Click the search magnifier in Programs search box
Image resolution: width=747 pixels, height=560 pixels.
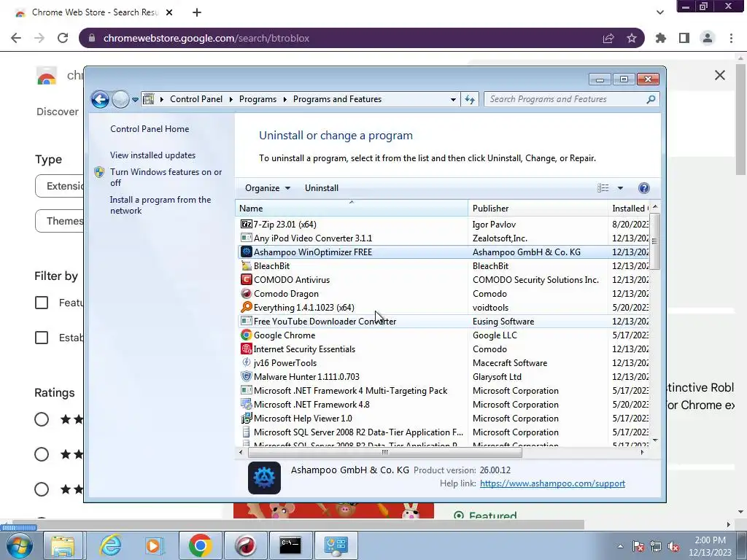pos(651,99)
